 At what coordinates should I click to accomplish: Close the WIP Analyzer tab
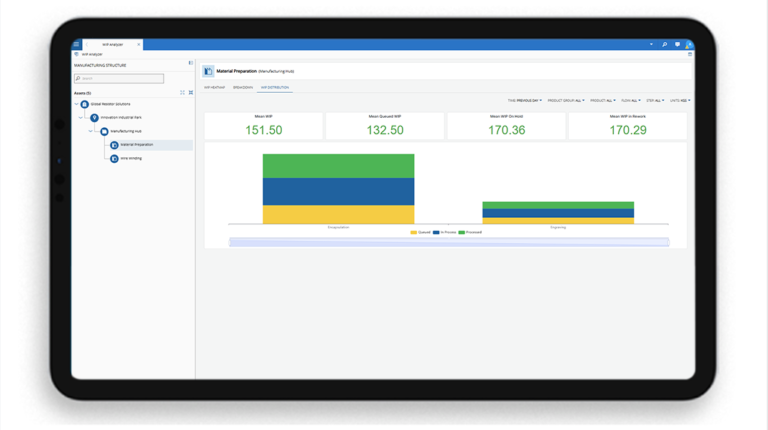138,45
